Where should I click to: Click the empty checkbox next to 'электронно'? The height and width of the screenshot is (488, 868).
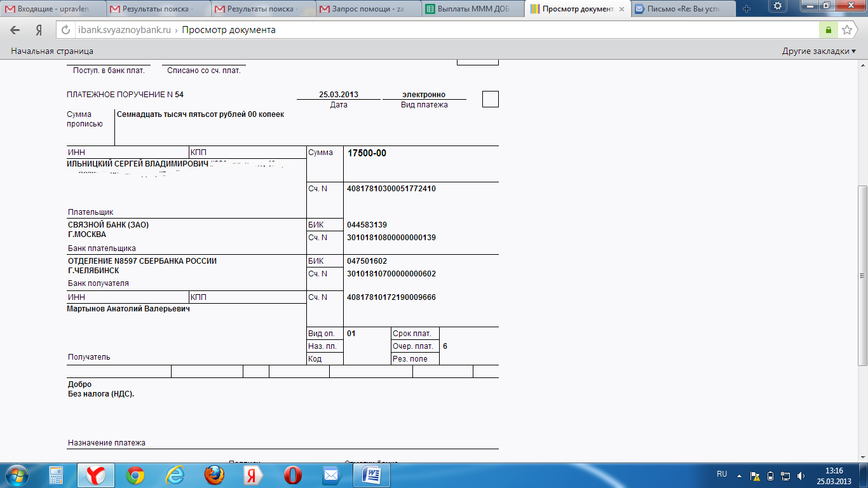(491, 99)
